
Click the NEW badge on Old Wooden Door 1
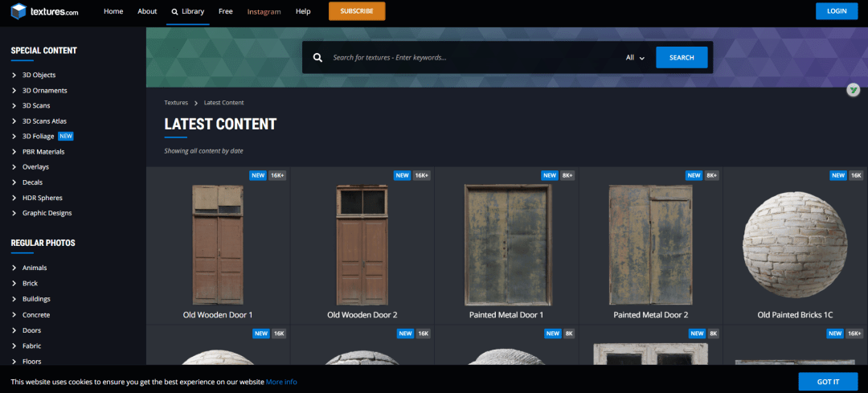[258, 175]
